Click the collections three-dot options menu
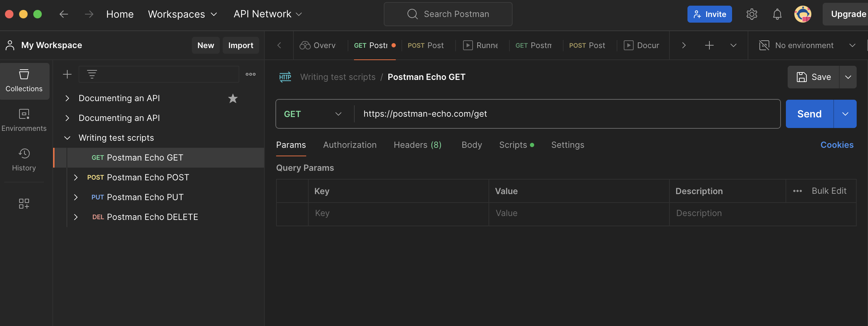This screenshot has height=326, width=868. pos(251,74)
